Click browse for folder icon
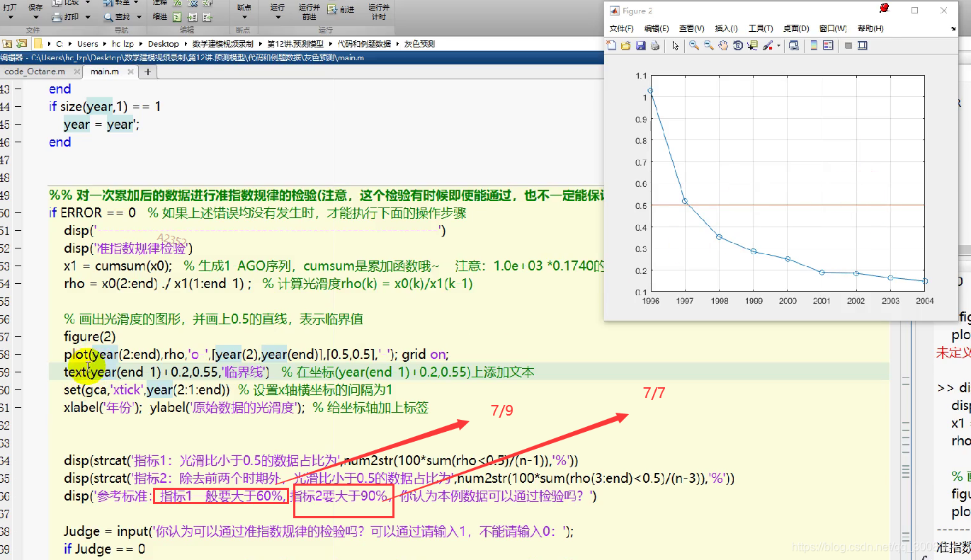 click(21, 43)
